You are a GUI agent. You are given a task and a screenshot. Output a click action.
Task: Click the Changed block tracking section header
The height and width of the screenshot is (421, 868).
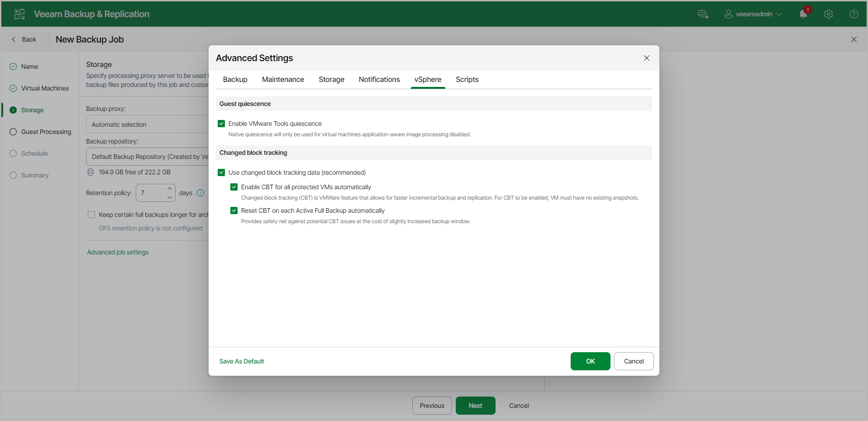click(x=434, y=153)
